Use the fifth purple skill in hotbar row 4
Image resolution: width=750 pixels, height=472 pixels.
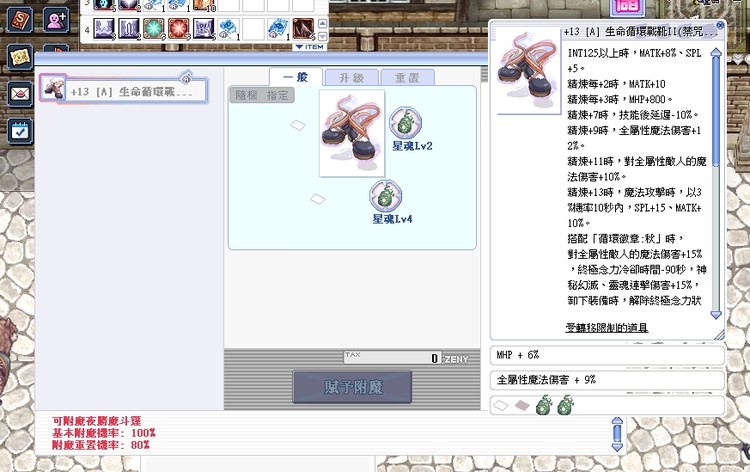(203, 29)
